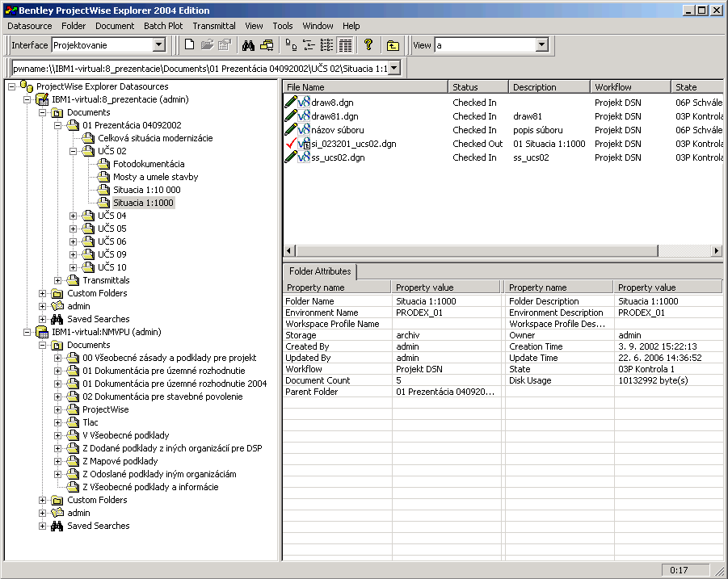Open the Batch Plot menu
Viewport: 728px width, 579px height.
(163, 26)
